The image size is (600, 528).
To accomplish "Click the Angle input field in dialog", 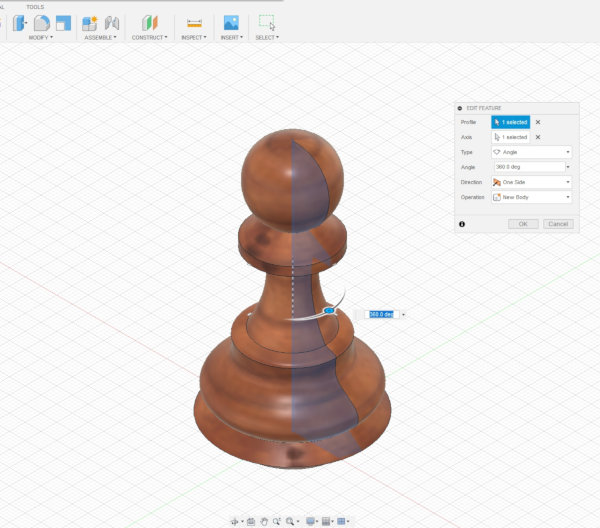I will pos(527,167).
